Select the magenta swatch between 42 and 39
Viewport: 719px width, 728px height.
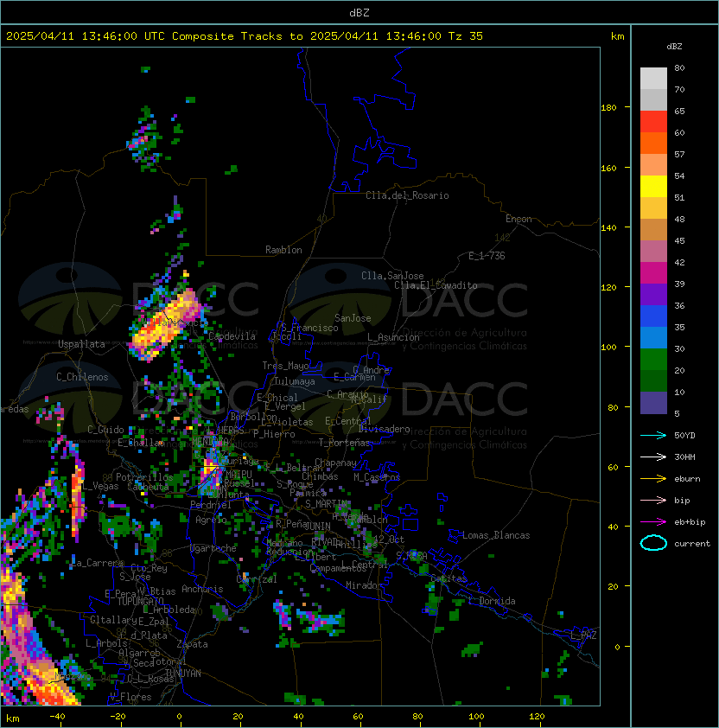pos(653,272)
